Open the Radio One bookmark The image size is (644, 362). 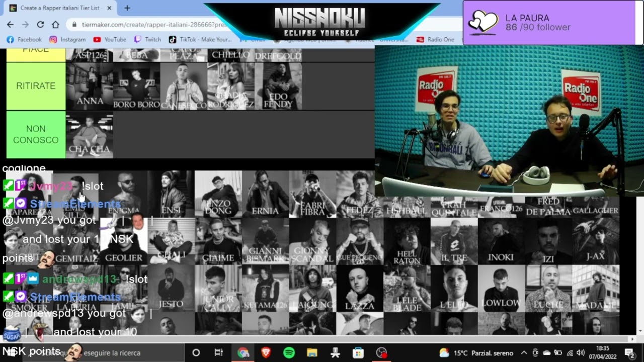[x=435, y=39]
